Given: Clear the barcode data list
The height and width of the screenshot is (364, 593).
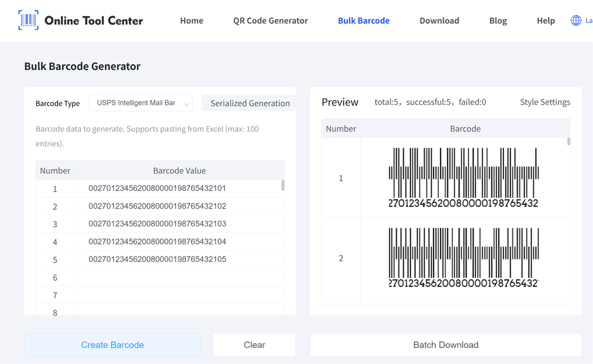Looking at the screenshot, I should (x=254, y=344).
